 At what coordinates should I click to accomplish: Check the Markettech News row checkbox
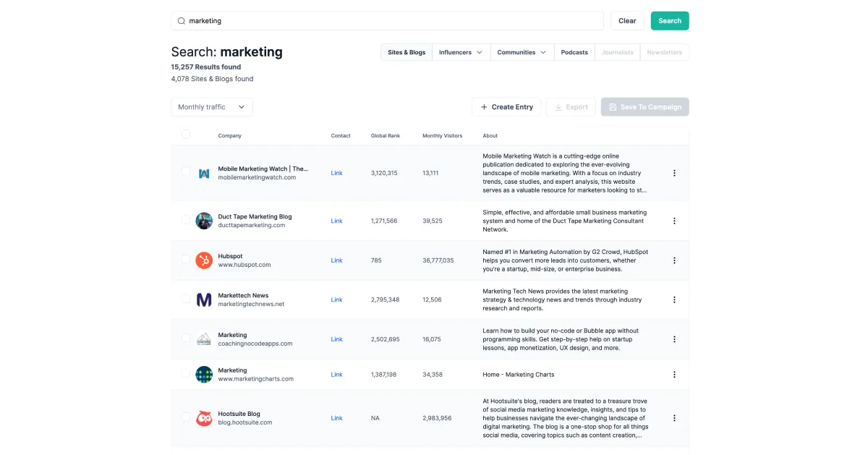[x=186, y=299]
